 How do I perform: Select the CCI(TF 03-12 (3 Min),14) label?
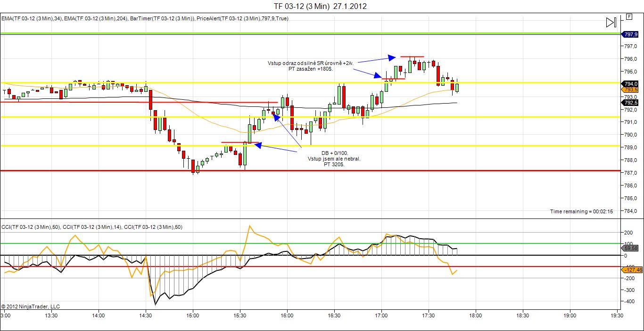tap(92, 227)
